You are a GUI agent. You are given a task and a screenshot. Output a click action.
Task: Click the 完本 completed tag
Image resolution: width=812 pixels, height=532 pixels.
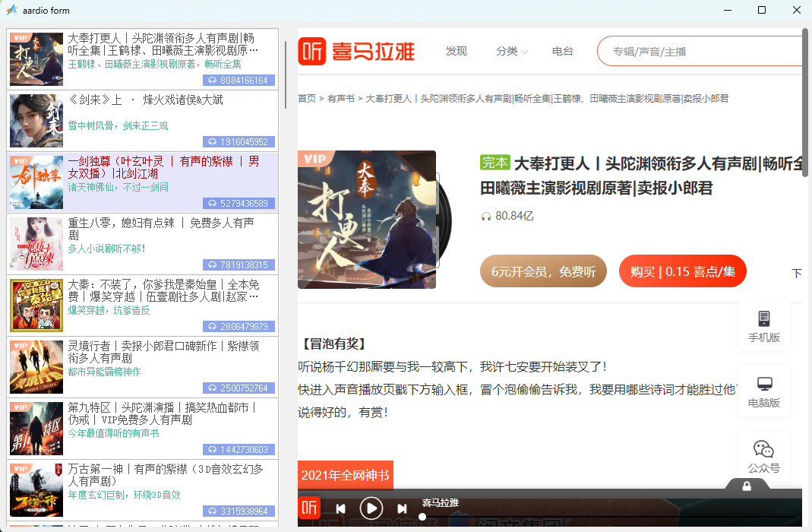click(495, 163)
